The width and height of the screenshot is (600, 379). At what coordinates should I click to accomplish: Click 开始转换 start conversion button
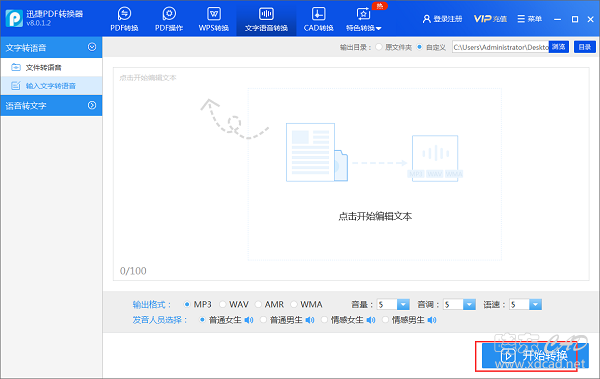(535, 356)
